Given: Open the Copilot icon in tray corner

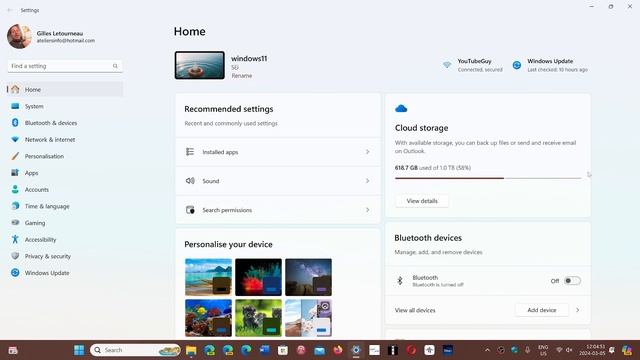Looking at the screenshot, I should click(627, 350).
